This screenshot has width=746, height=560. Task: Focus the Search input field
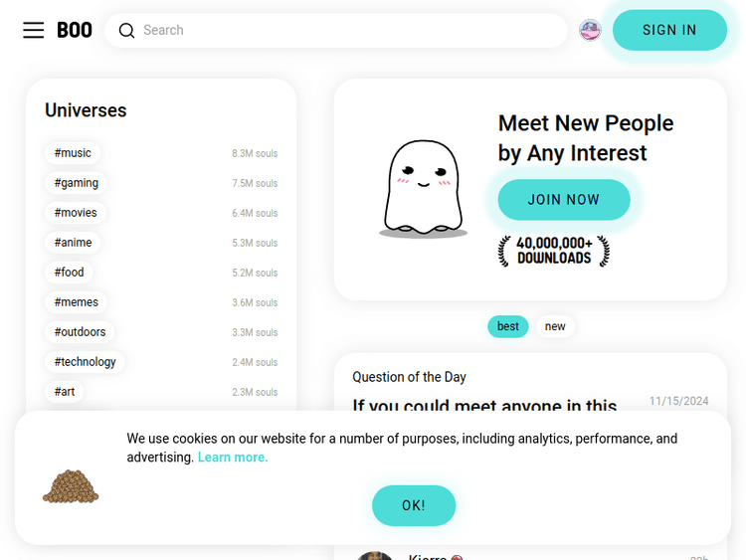pyautogui.click(x=348, y=31)
